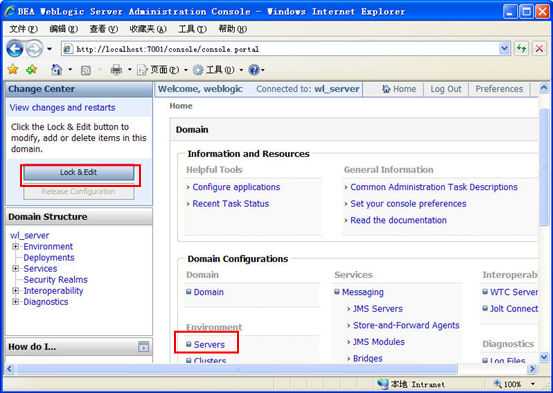Click the IE back navigation arrow
The image size is (553, 393).
click(x=15, y=49)
